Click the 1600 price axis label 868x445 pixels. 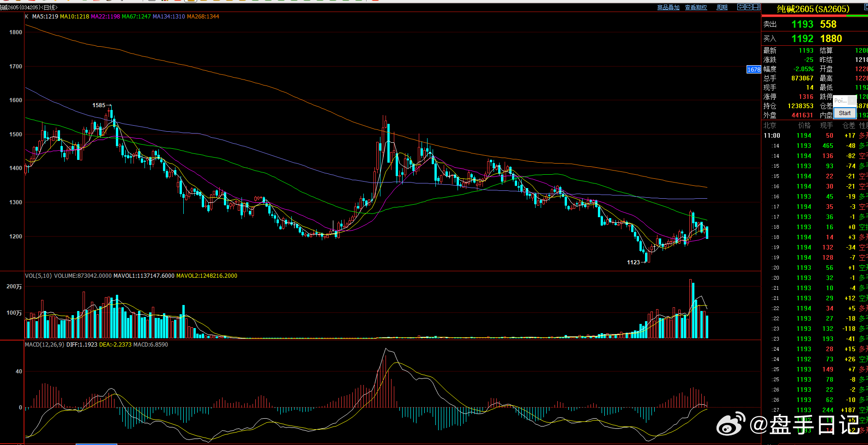tap(16, 100)
